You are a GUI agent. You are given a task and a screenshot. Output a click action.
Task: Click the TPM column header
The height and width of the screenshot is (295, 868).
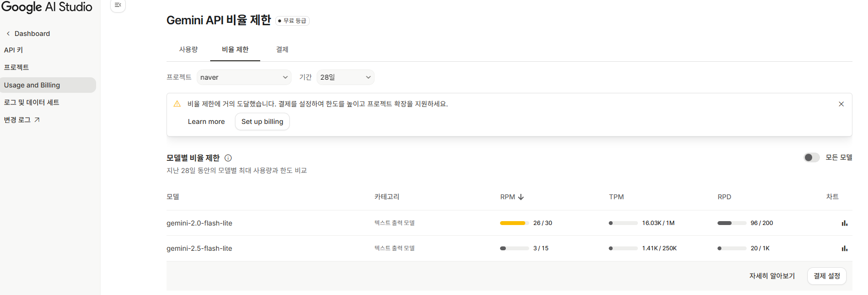pos(617,197)
